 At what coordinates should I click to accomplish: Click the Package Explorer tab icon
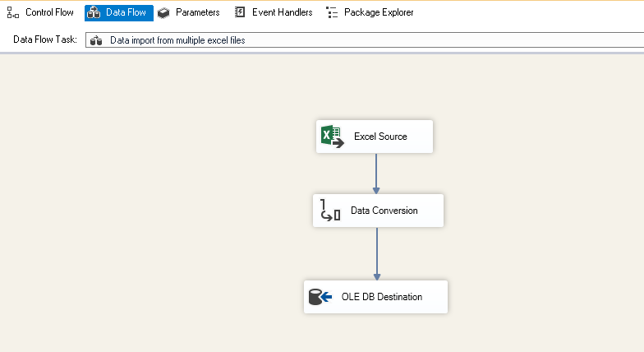click(x=332, y=13)
